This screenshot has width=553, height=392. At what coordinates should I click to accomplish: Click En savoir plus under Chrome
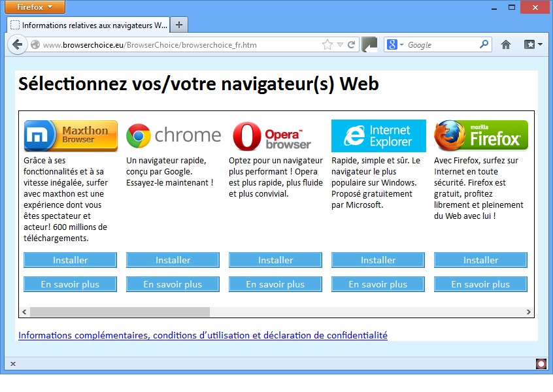pyautogui.click(x=173, y=284)
